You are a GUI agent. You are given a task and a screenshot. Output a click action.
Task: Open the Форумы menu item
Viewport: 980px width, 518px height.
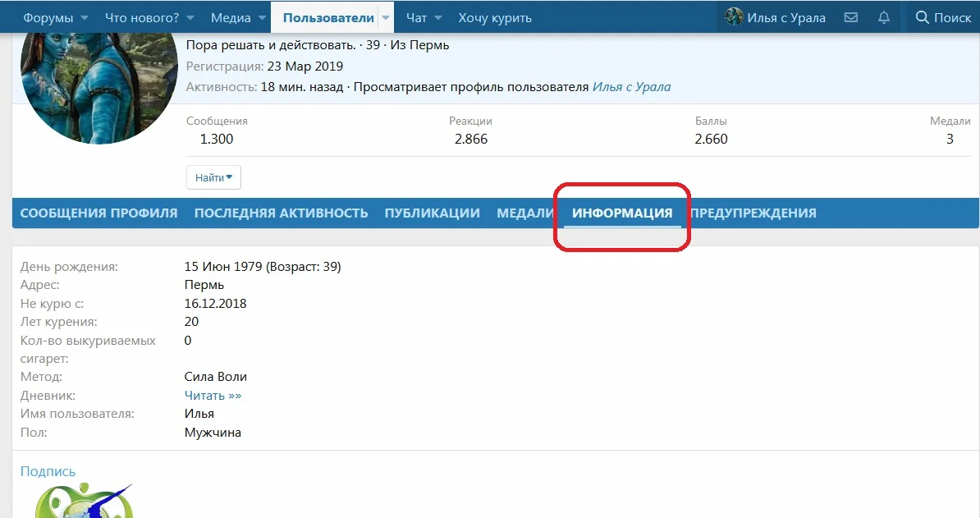tap(48, 17)
